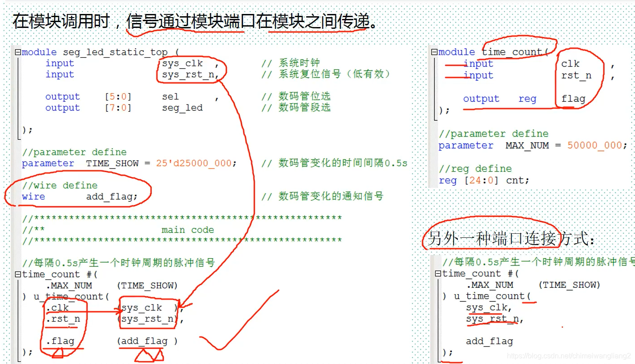This screenshot has width=635, height=364.
Task: Click sys_clk, in the lower right positional connection
Action: 489,308
